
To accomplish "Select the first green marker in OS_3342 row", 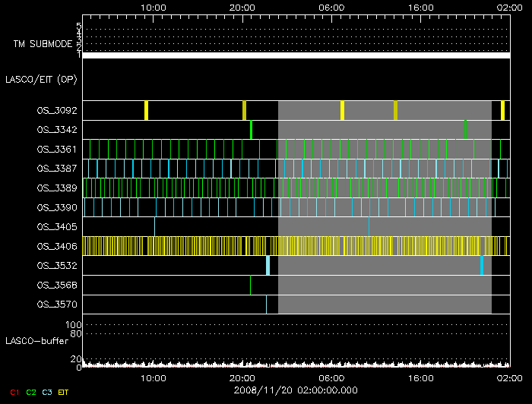I will [x=251, y=130].
